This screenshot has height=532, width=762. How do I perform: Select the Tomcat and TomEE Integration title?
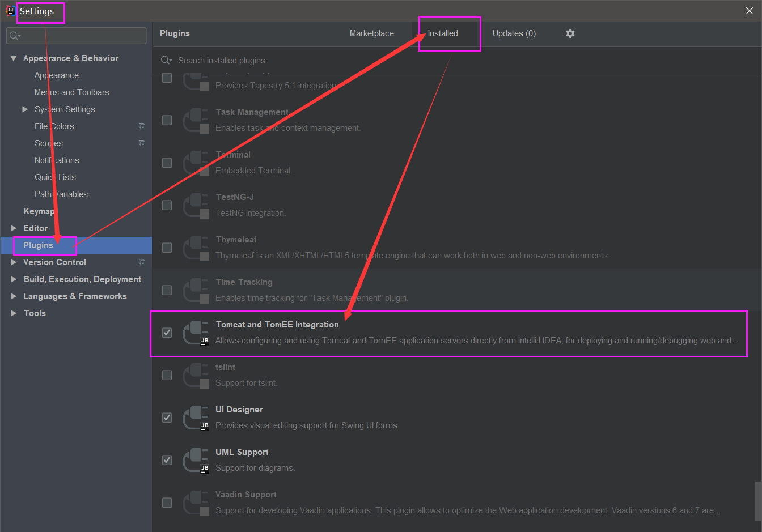pyautogui.click(x=277, y=325)
